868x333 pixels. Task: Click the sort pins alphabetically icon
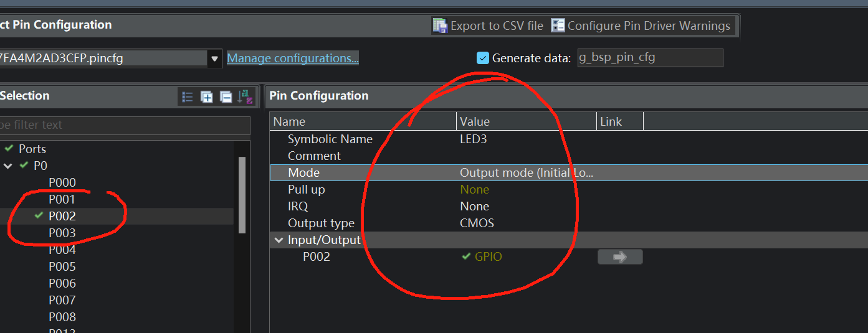246,96
